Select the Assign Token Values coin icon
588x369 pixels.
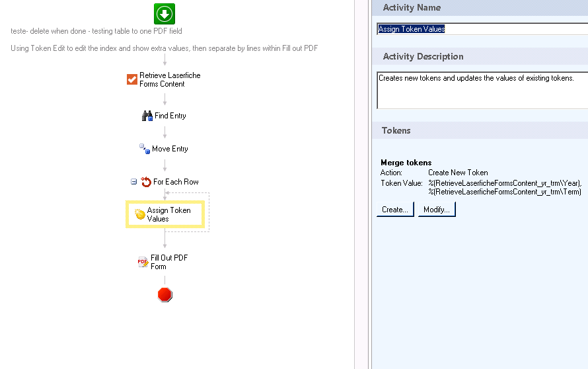pos(140,214)
